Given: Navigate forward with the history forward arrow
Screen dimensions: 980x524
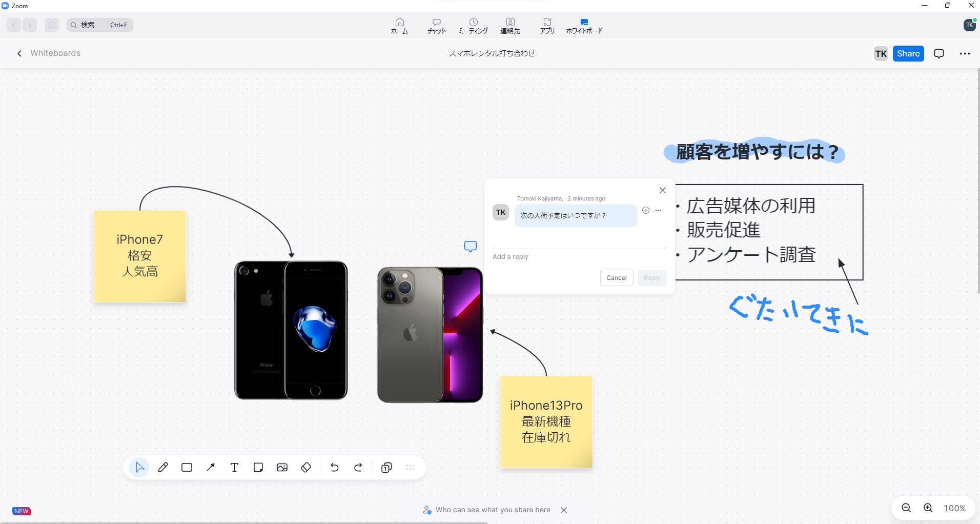Looking at the screenshot, I should [x=30, y=25].
